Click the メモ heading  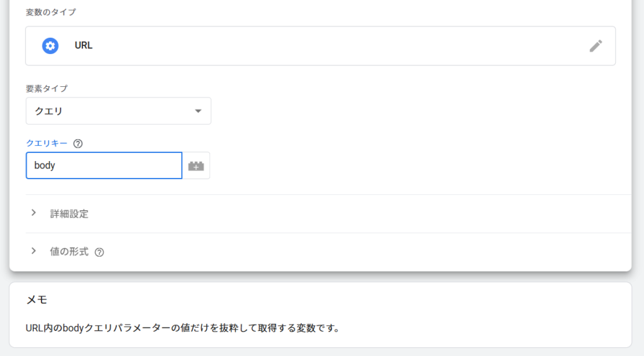[x=37, y=300]
